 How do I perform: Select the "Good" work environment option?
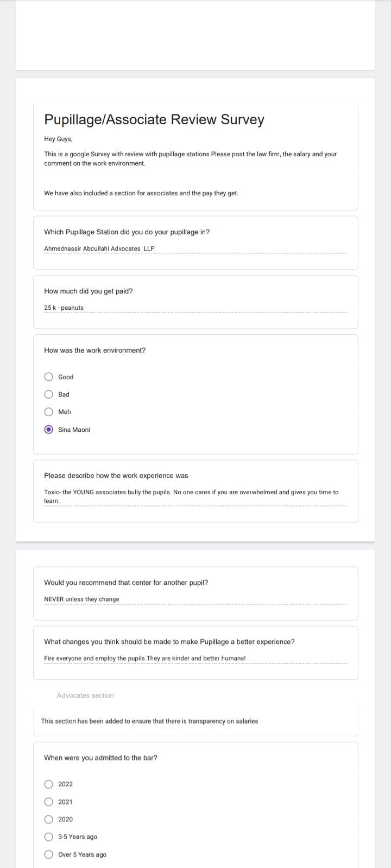(x=49, y=377)
